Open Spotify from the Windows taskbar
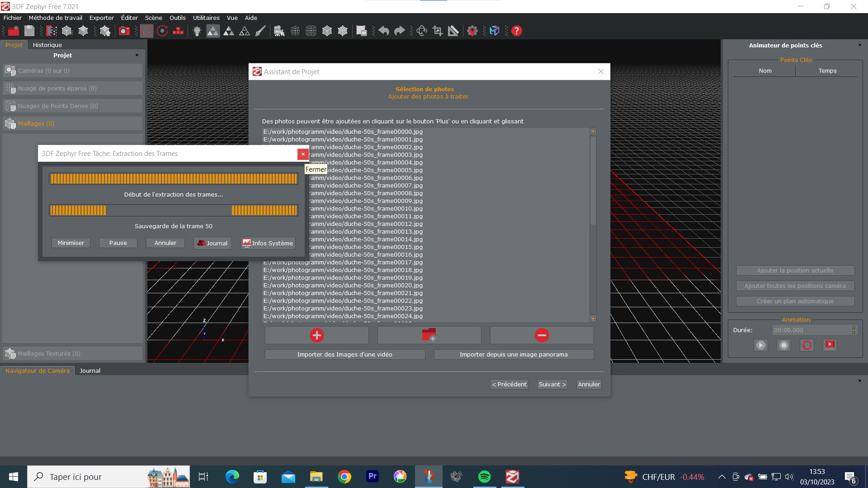Viewport: 868px width, 488px height. [x=484, y=477]
